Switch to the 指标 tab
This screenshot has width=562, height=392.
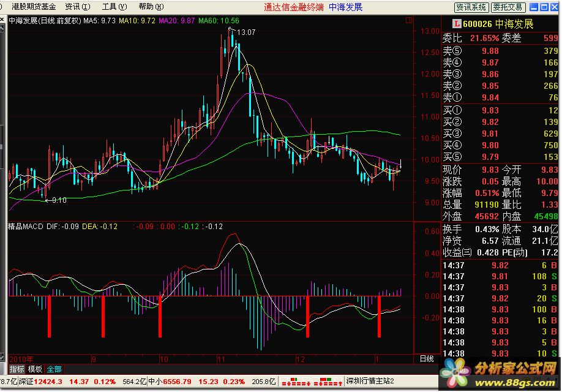click(x=17, y=369)
